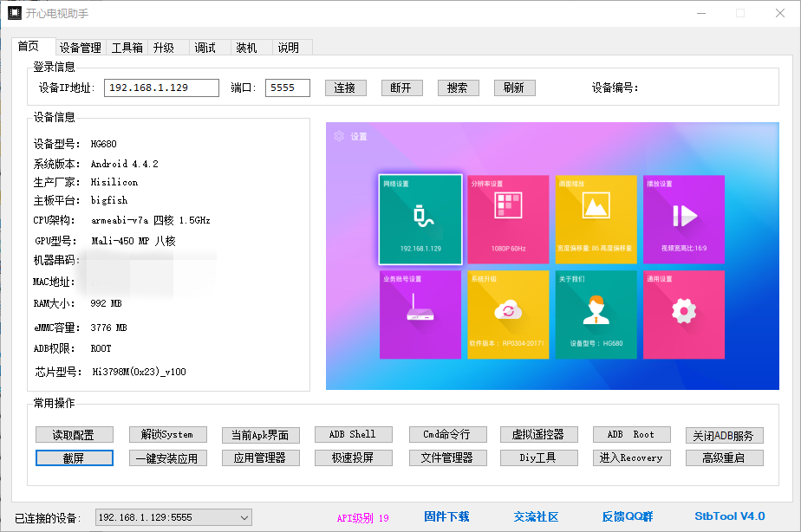
Task: Open the 反馈QQ群 link
Action: (x=629, y=516)
